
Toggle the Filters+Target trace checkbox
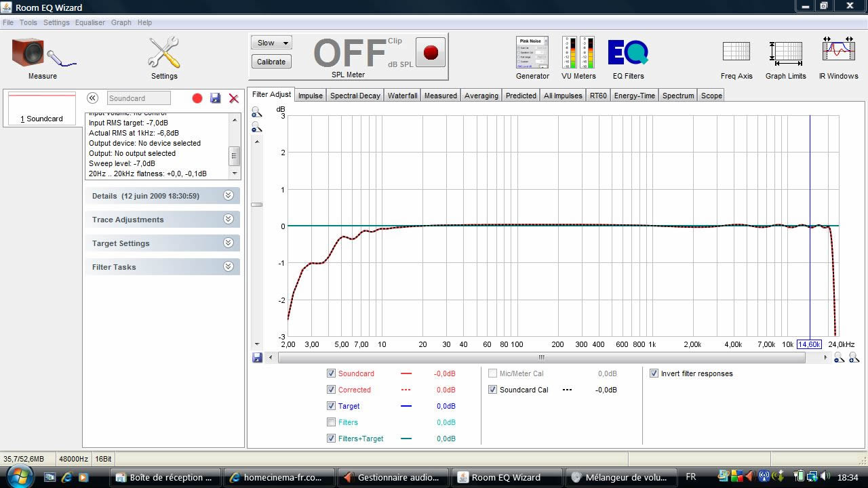point(331,439)
